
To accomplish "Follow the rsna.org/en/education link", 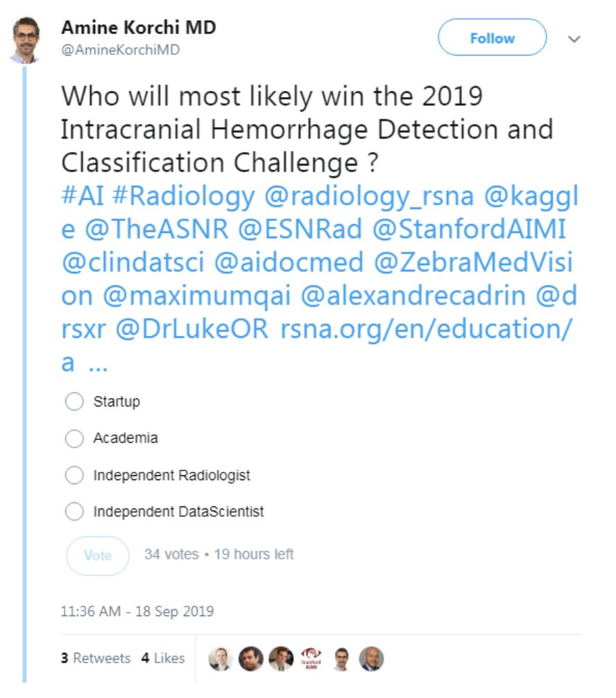I will point(427,329).
